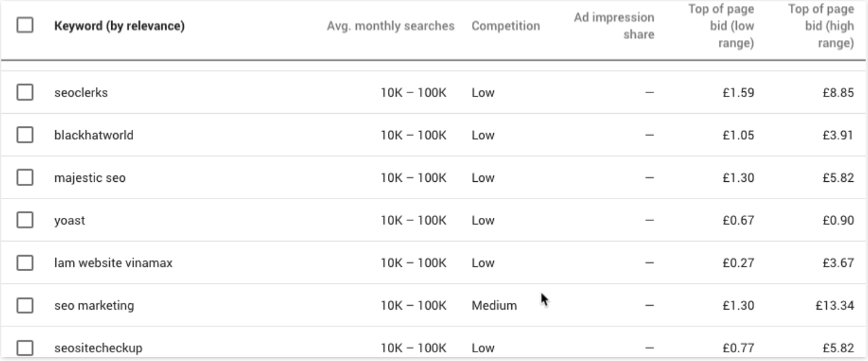Sort by Keyword (by relevance) header
868x361 pixels.
click(x=119, y=27)
